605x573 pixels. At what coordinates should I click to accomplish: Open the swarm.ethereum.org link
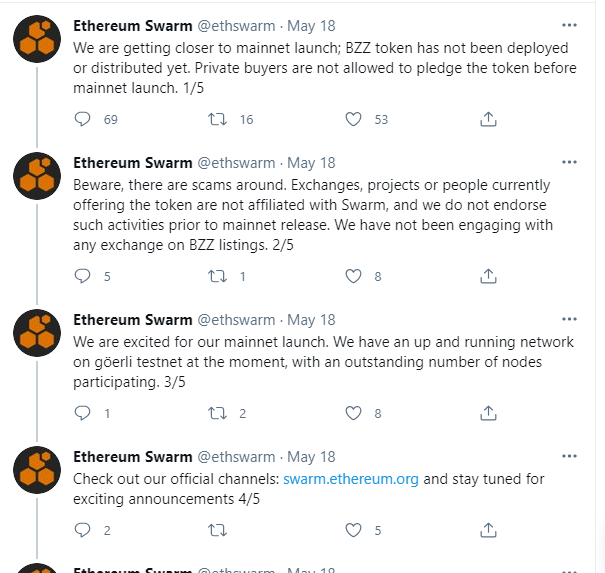tap(350, 479)
